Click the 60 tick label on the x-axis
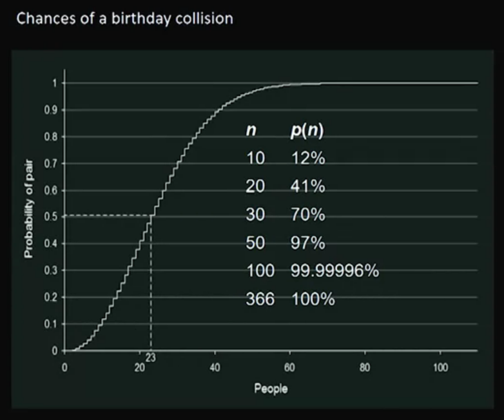The width and height of the screenshot is (504, 420). pos(289,368)
